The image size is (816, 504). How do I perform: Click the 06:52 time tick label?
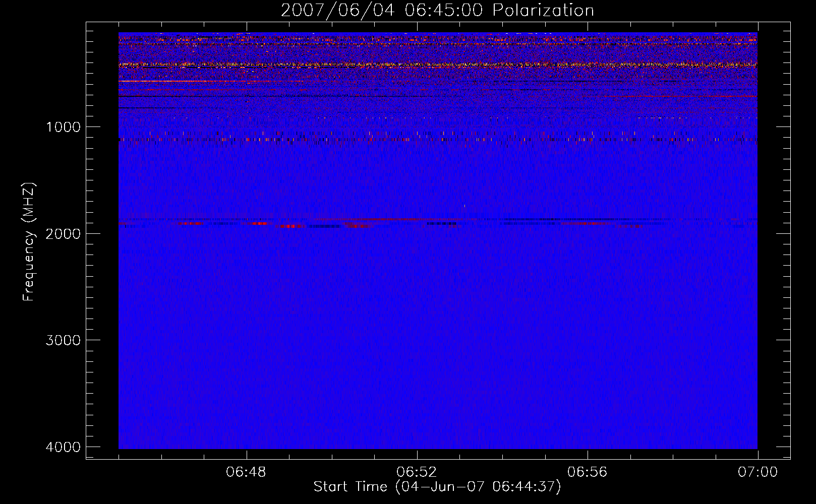click(417, 472)
